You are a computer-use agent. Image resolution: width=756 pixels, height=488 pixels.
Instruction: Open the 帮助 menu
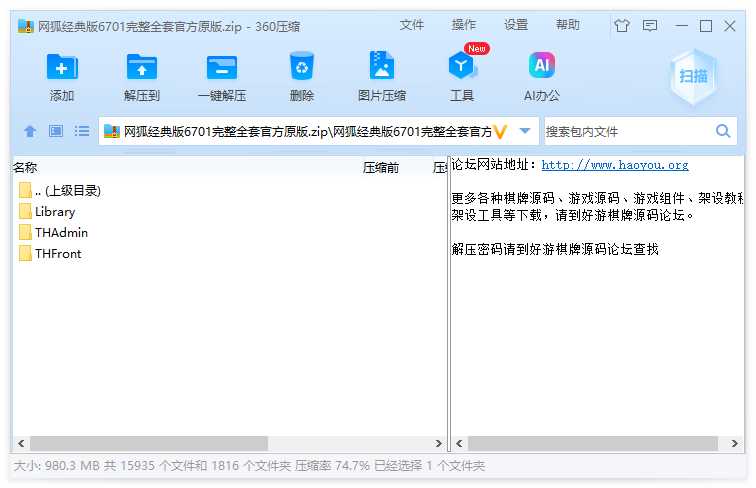tap(568, 25)
